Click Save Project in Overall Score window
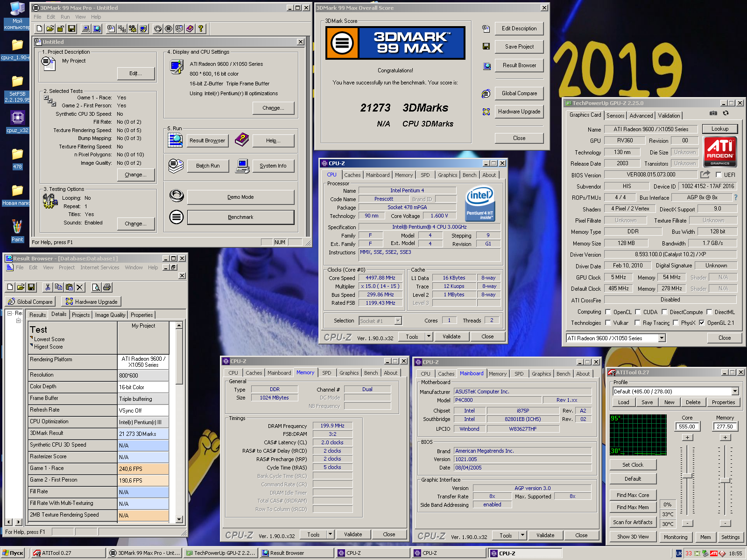 pyautogui.click(x=519, y=47)
